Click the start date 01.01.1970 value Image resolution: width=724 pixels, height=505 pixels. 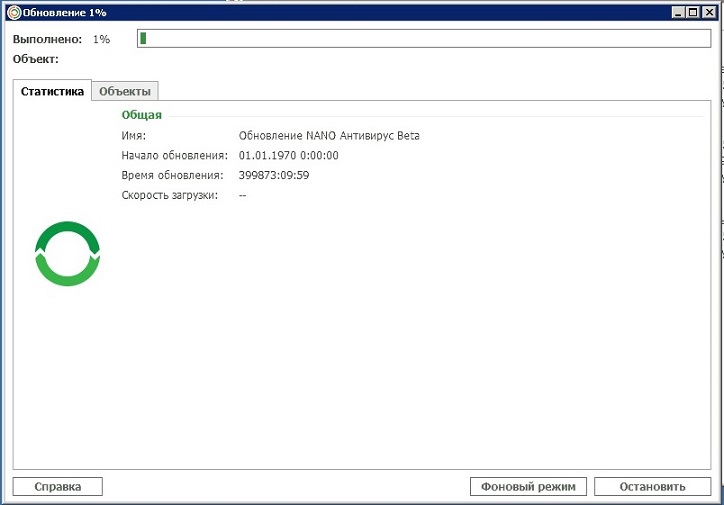coord(289,156)
